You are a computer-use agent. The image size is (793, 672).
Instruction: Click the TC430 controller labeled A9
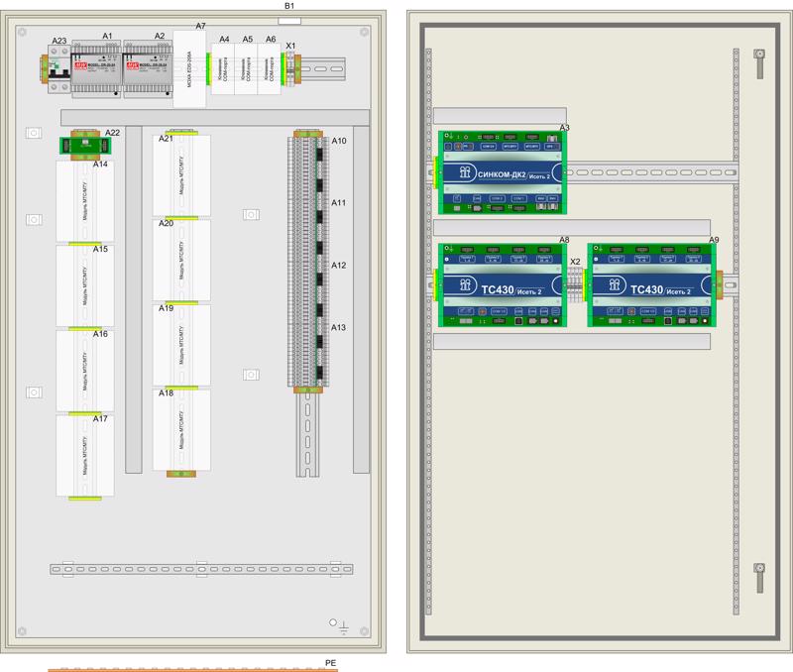652,285
